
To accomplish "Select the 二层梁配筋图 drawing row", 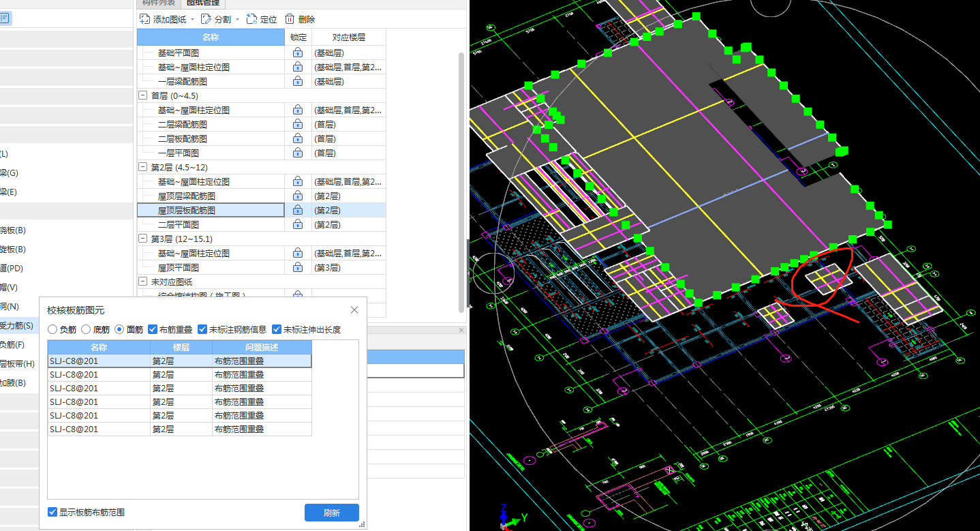I will point(211,124).
